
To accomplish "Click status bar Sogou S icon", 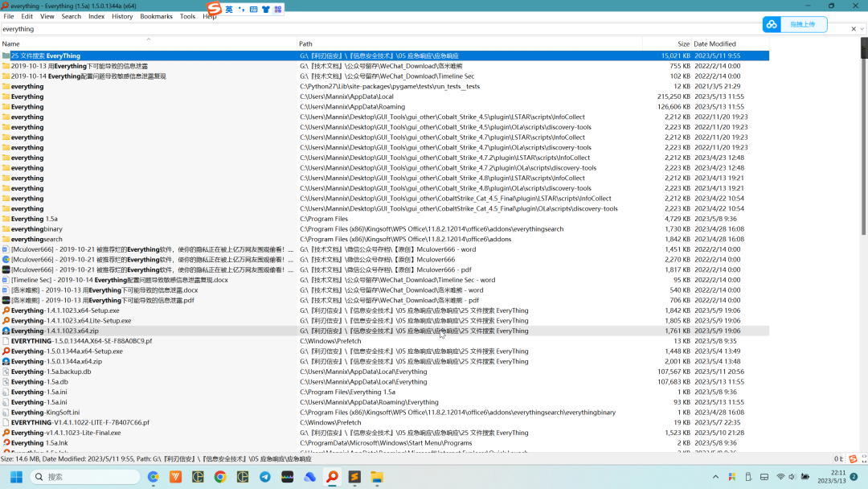I will (x=853, y=459).
